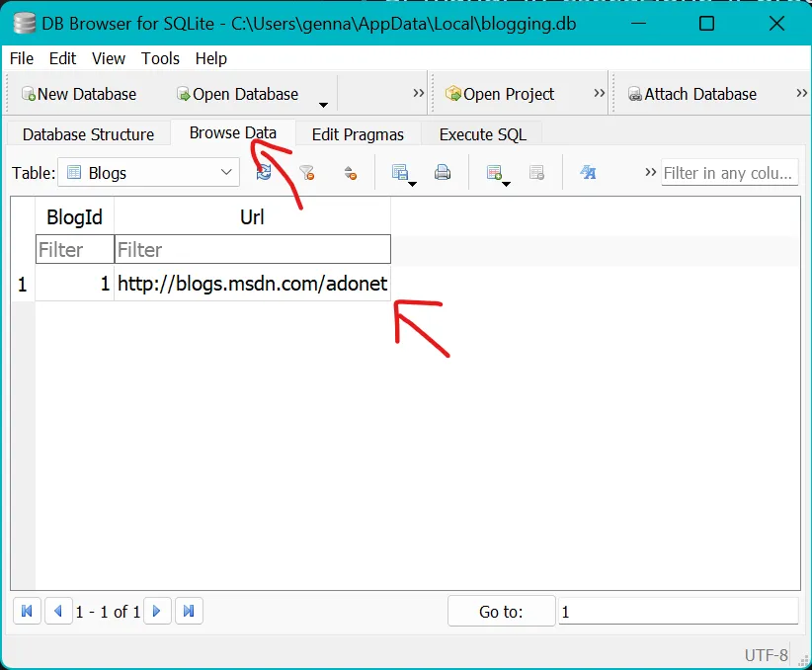
Task: Expand the save table dropdown arrow
Action: click(413, 184)
